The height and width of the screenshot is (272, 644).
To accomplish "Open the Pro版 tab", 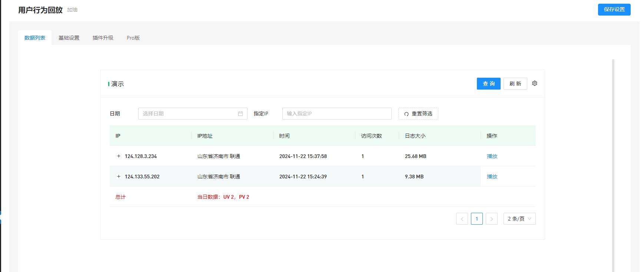I will [133, 38].
